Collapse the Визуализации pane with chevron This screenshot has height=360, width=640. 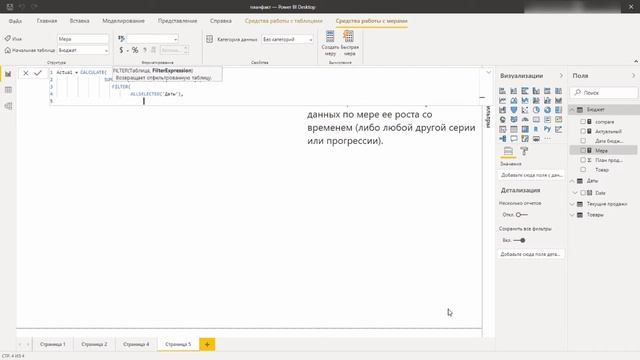coord(561,76)
